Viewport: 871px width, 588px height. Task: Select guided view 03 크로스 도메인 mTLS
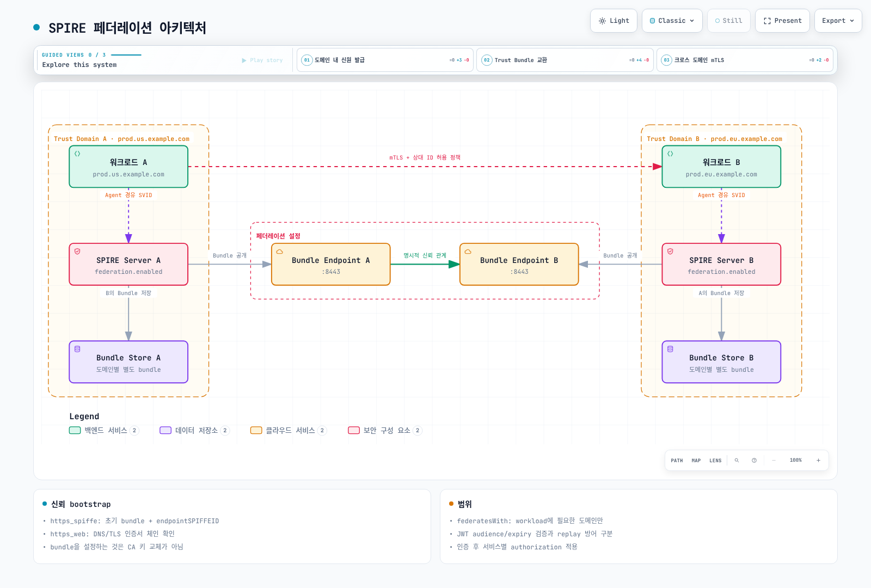click(x=745, y=60)
